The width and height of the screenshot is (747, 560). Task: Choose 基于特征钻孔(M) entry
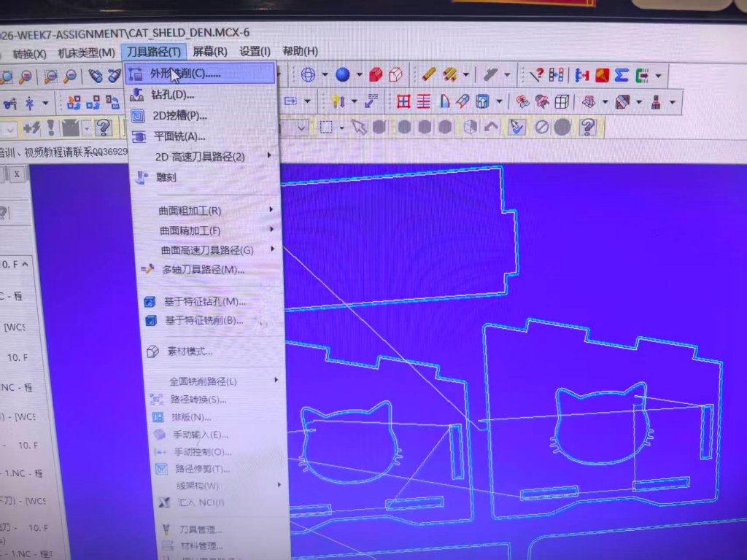coord(212,301)
